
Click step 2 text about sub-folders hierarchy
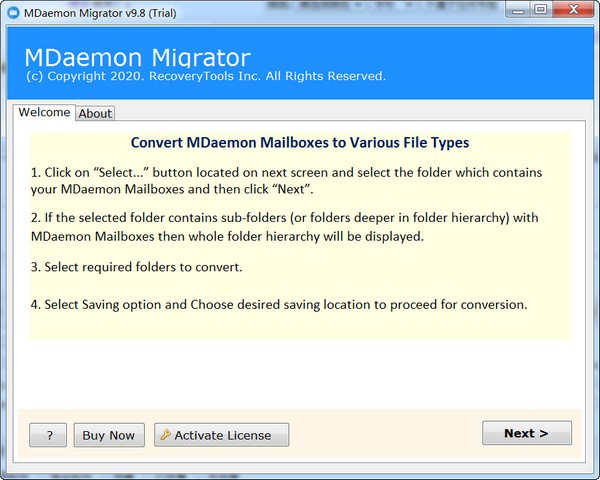tap(285, 227)
